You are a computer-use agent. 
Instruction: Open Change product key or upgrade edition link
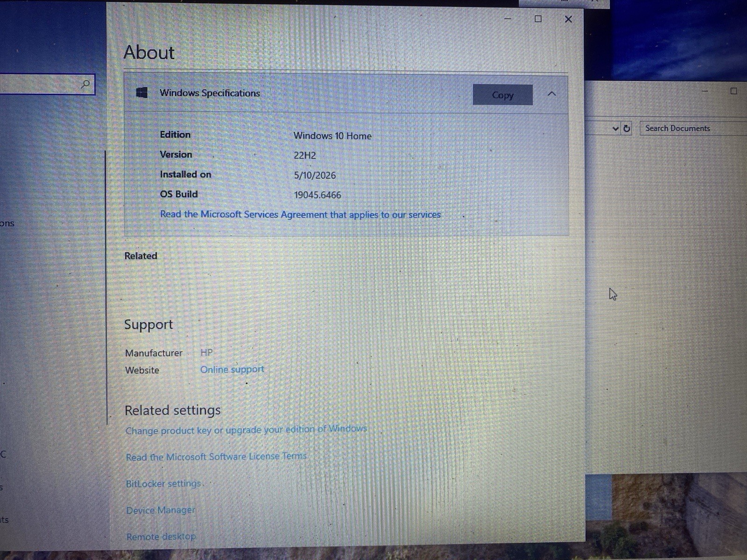tap(246, 429)
